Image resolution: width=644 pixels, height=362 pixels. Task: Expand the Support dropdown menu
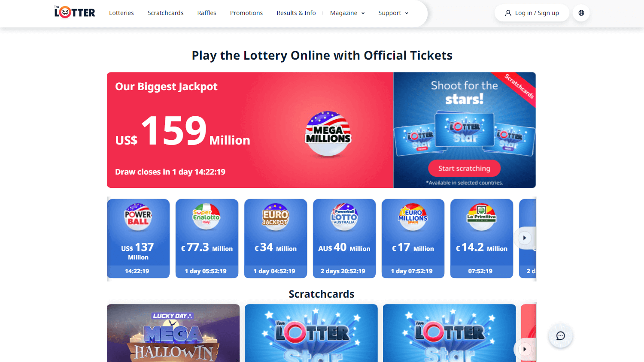pyautogui.click(x=393, y=13)
